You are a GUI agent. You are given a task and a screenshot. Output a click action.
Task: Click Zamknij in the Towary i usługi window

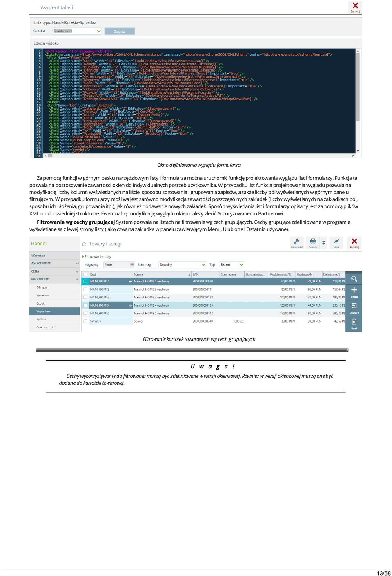pyautogui.click(x=354, y=243)
